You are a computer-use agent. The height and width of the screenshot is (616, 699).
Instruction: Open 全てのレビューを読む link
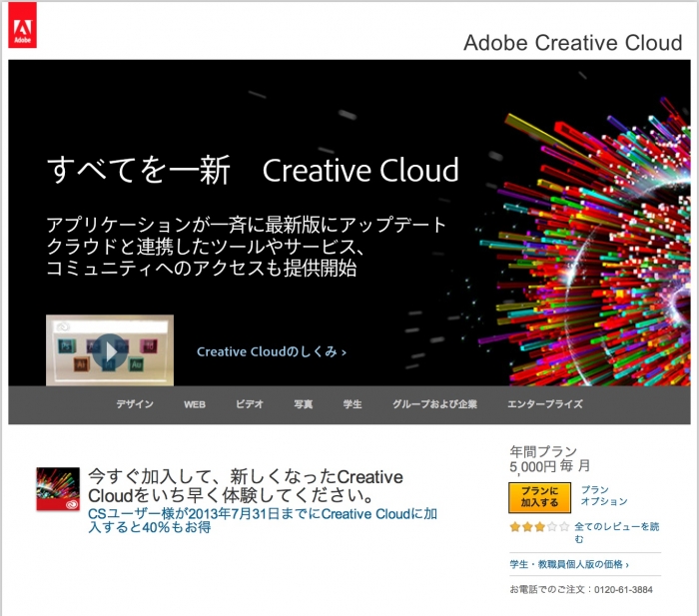point(616,533)
